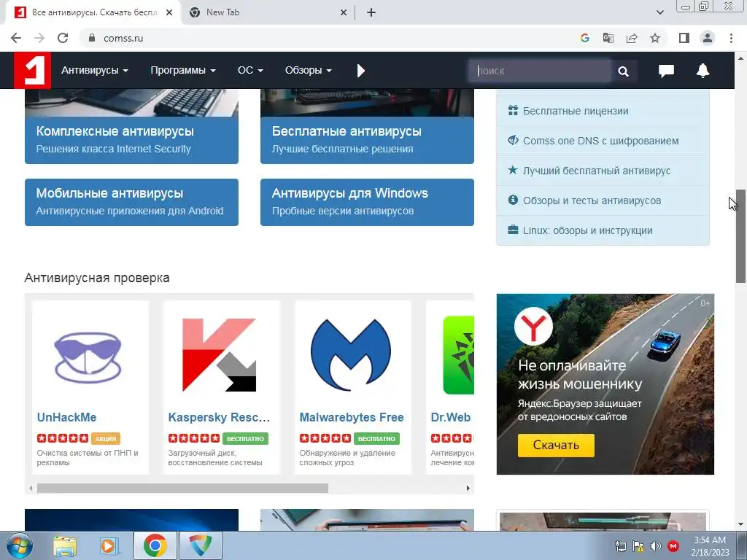Image resolution: width=747 pixels, height=560 pixels.
Task: Switch to the New Tab tab
Action: tap(267, 12)
